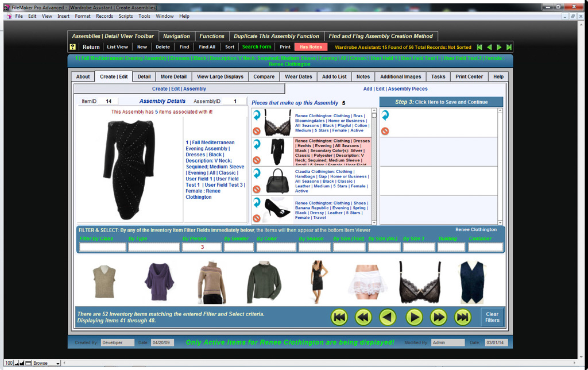Screen dimensions: 588x370
Task: Click the blue arrow icon under Step 3 panel
Action: 385,115
